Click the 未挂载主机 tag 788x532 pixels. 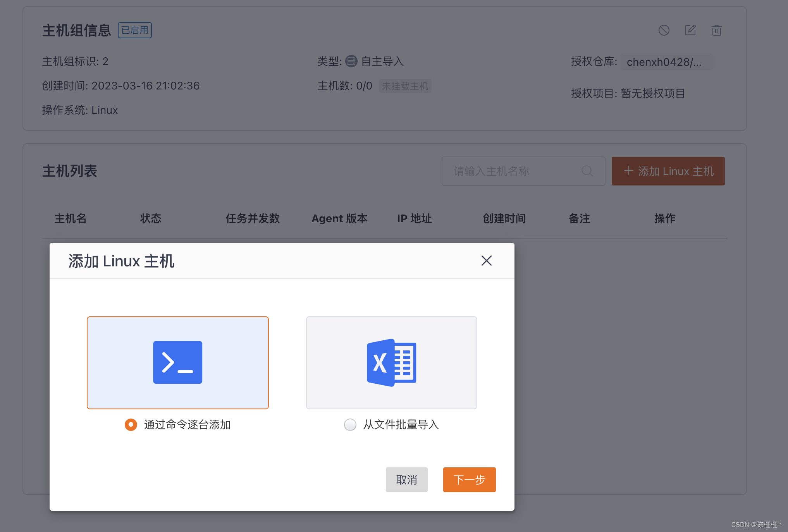click(405, 86)
